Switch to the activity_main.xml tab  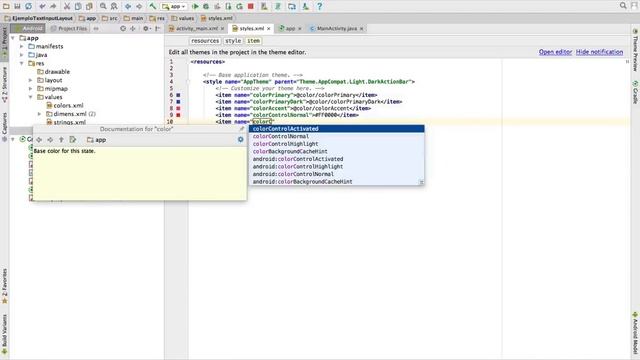[x=197, y=29]
